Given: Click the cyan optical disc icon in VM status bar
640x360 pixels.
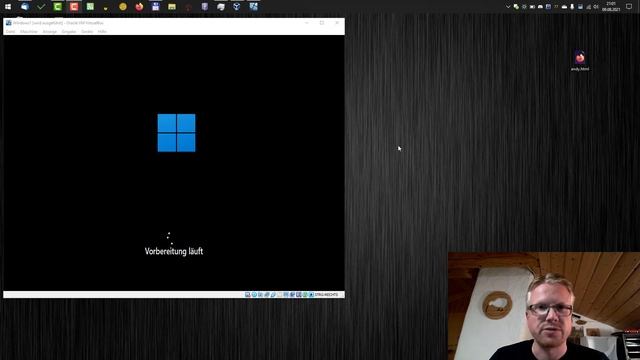Looking at the screenshot, I should [x=254, y=295].
